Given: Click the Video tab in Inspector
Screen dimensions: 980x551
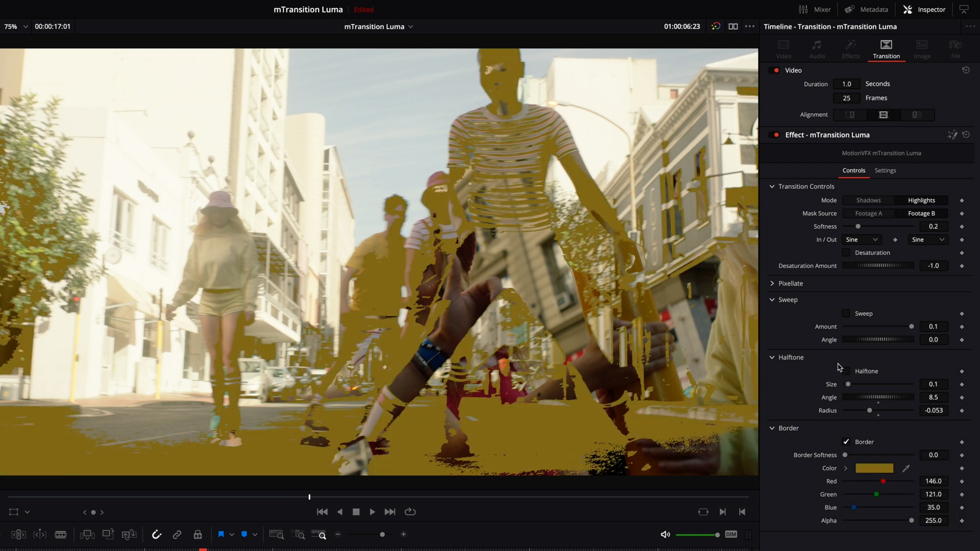Looking at the screenshot, I should (783, 48).
